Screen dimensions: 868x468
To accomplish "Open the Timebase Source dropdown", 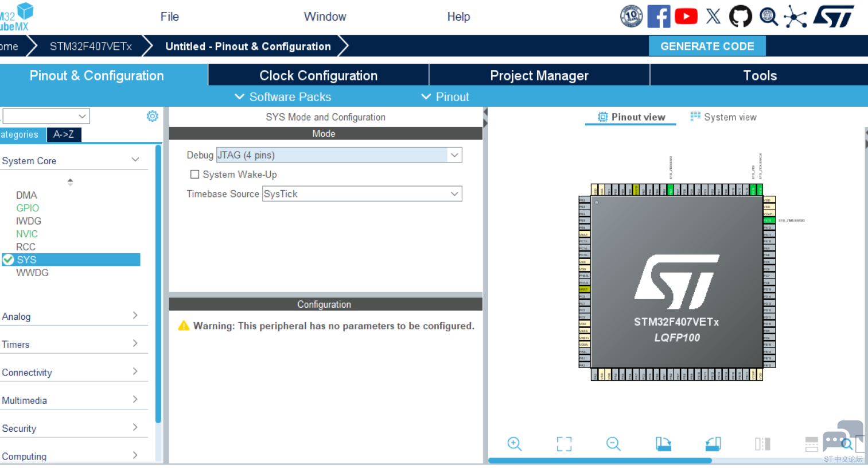I will point(362,194).
